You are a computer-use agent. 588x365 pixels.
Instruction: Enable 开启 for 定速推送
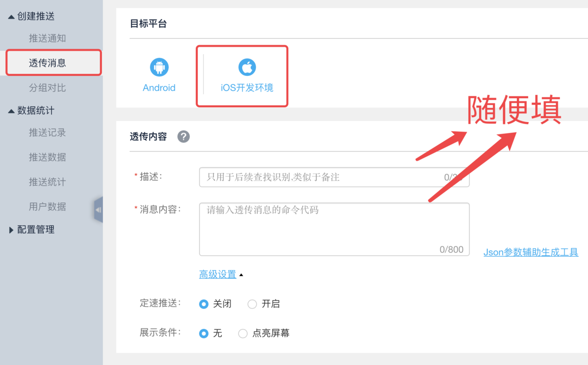click(252, 304)
